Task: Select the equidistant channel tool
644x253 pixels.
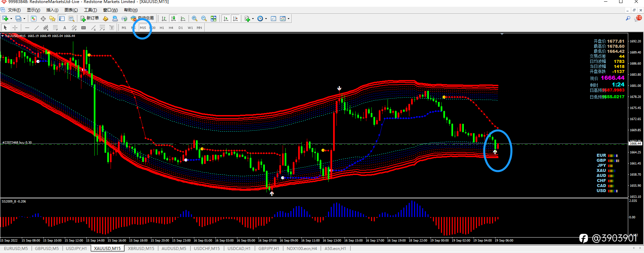Action: (x=46, y=28)
